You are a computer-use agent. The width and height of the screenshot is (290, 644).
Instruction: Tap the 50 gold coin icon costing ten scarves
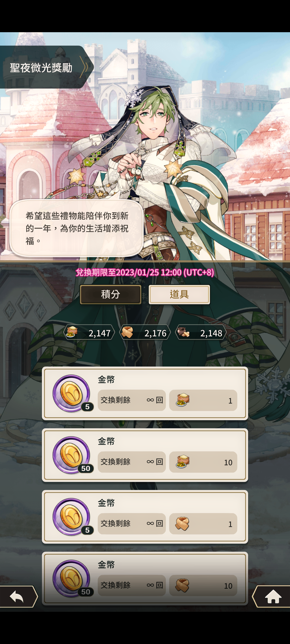[72, 579]
